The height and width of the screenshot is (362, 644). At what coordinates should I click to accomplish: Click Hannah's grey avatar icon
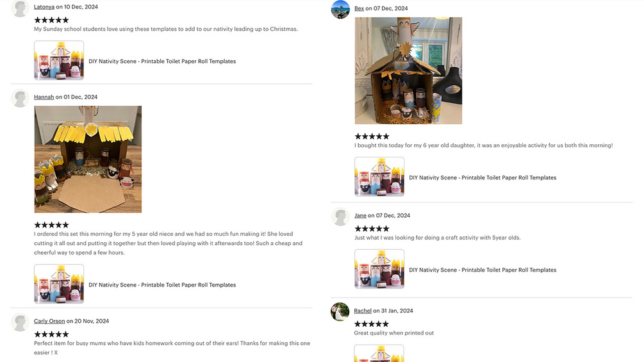[x=20, y=99]
